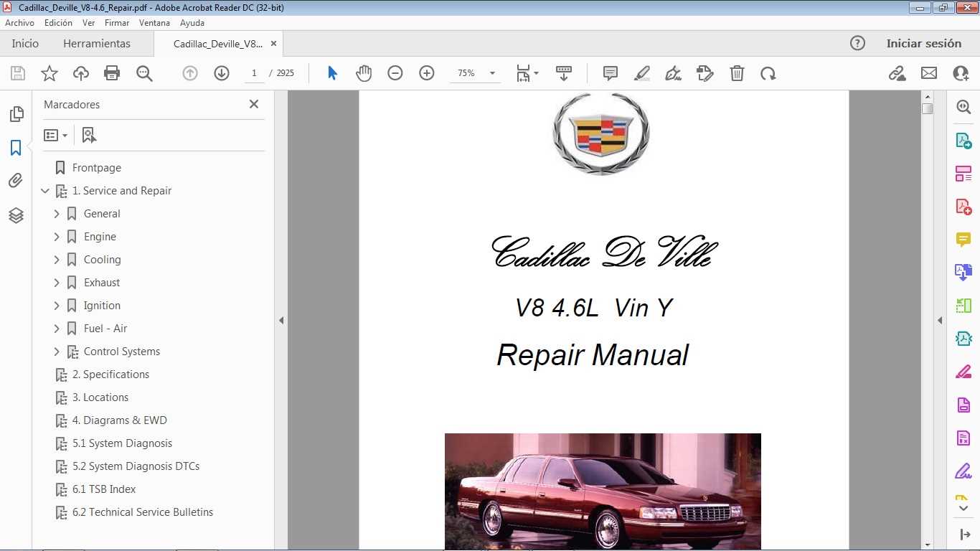Add a comment note icon
980x551 pixels.
tap(611, 73)
